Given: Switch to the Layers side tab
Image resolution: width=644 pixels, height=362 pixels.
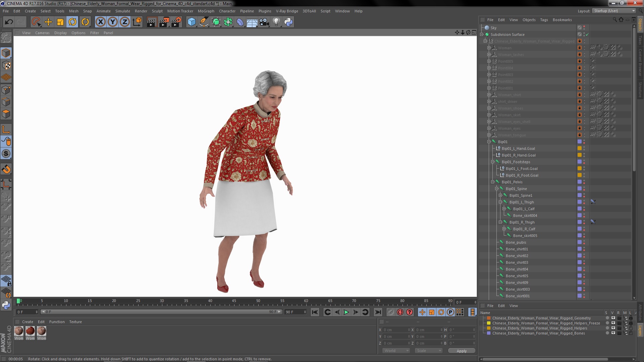Looking at the screenshot, I should pos(640,330).
